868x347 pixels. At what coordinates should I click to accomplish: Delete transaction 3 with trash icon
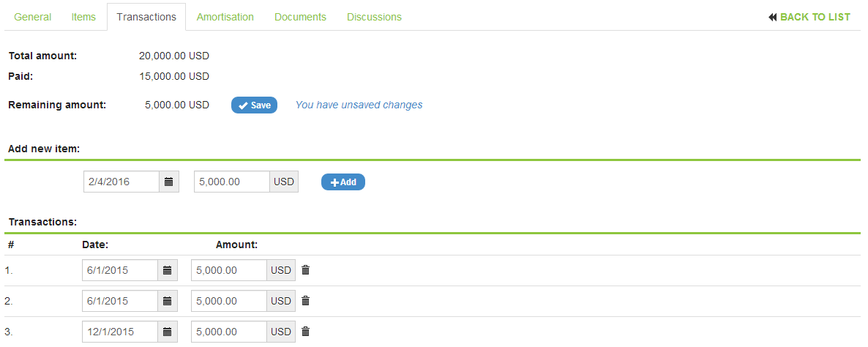tap(306, 332)
